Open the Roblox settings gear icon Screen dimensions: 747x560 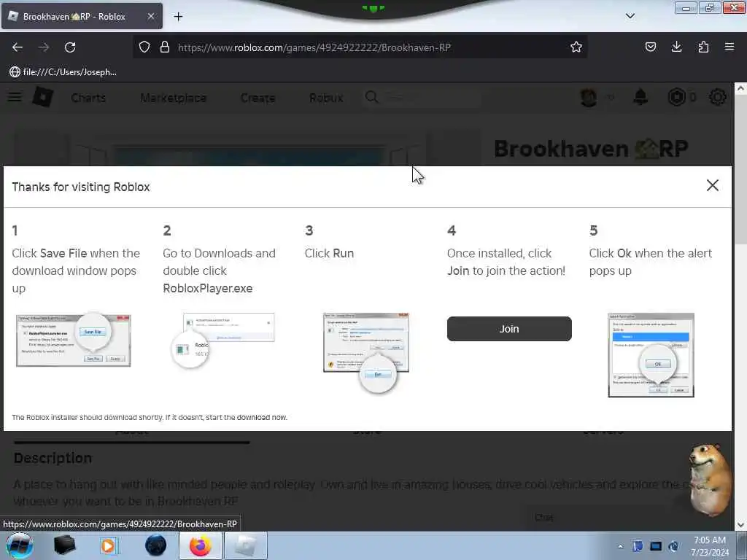[718, 97]
